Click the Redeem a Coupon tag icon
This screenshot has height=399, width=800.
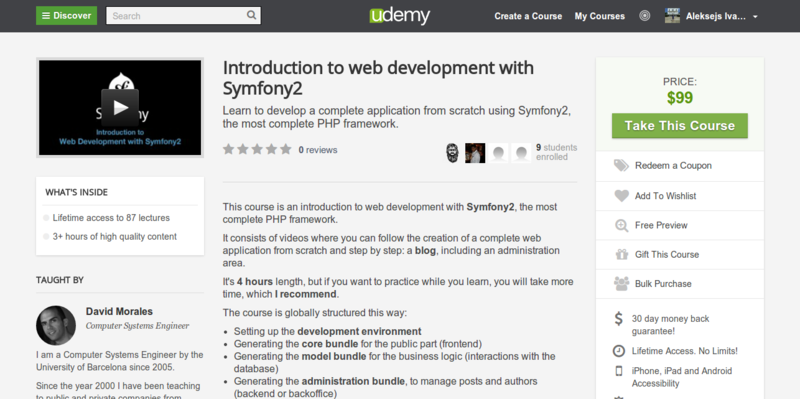(x=621, y=165)
